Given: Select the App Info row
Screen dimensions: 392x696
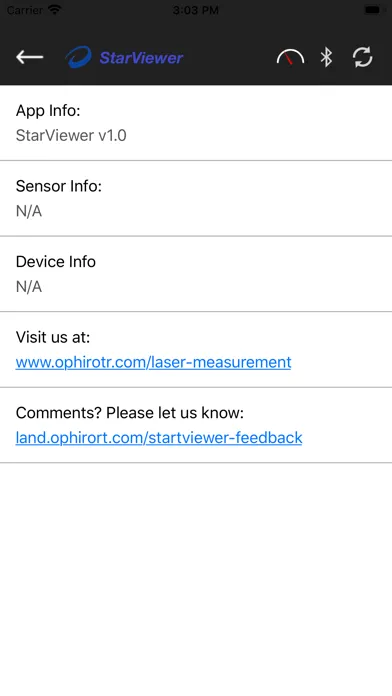Looking at the screenshot, I should pyautogui.click(x=196, y=123).
